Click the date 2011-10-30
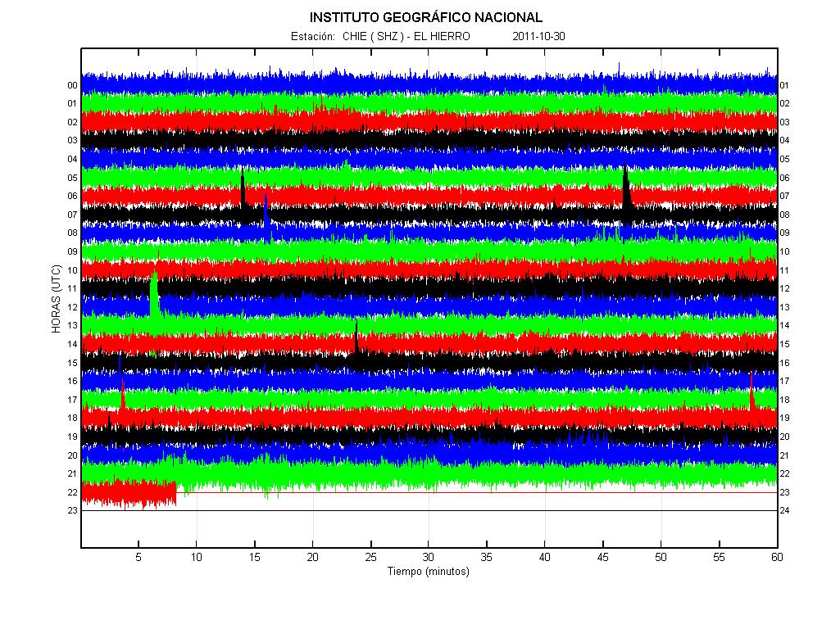The image size is (840, 629). pos(538,36)
